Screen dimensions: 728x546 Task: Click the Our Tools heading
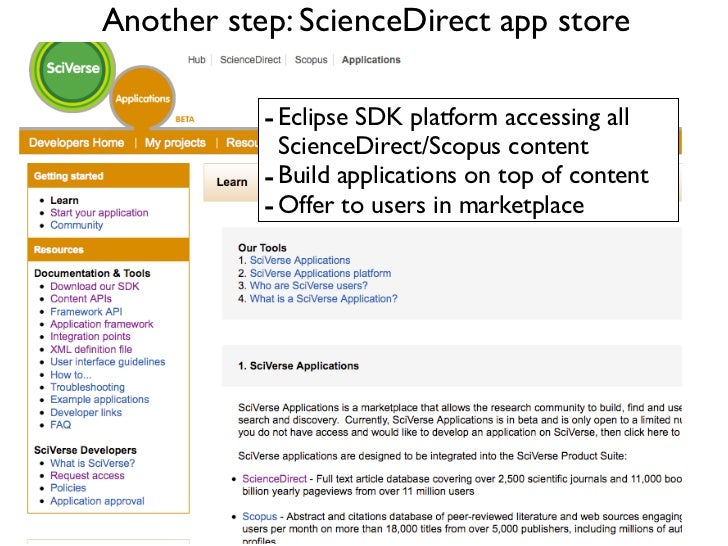[x=262, y=248]
